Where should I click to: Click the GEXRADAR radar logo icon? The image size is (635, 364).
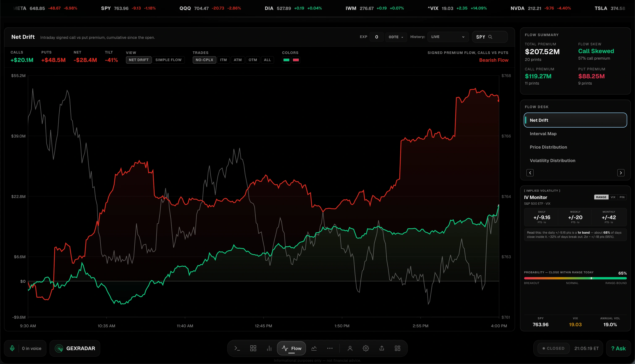point(59,348)
